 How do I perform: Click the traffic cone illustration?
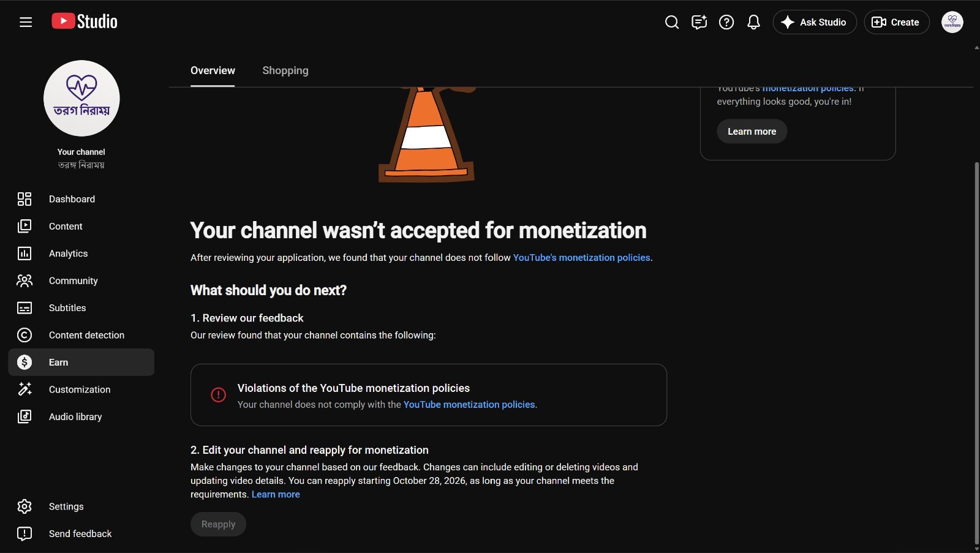point(427,135)
